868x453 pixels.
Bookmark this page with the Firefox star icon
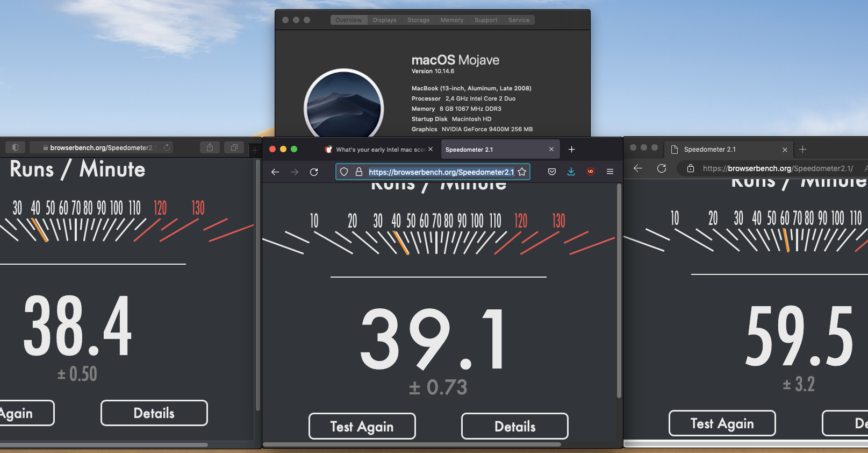point(522,172)
